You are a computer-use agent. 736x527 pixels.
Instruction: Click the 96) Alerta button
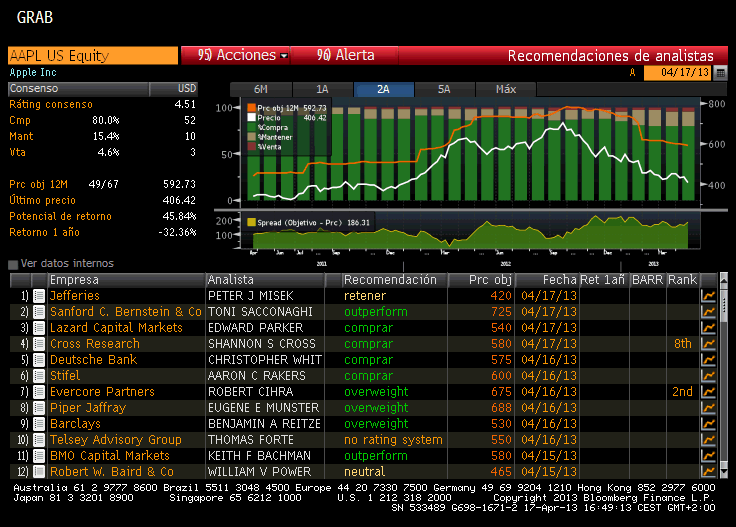[345, 56]
